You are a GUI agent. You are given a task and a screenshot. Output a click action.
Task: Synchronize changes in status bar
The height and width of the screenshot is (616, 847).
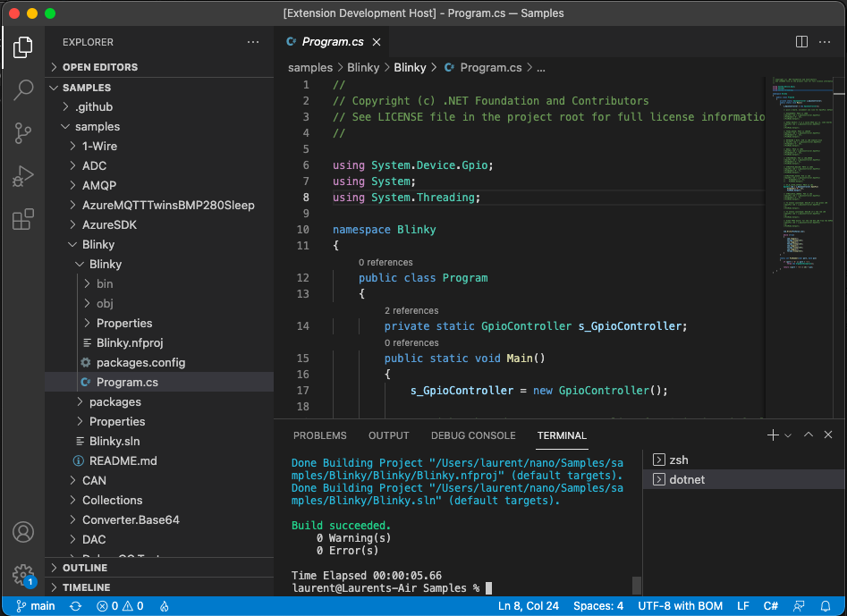76,606
